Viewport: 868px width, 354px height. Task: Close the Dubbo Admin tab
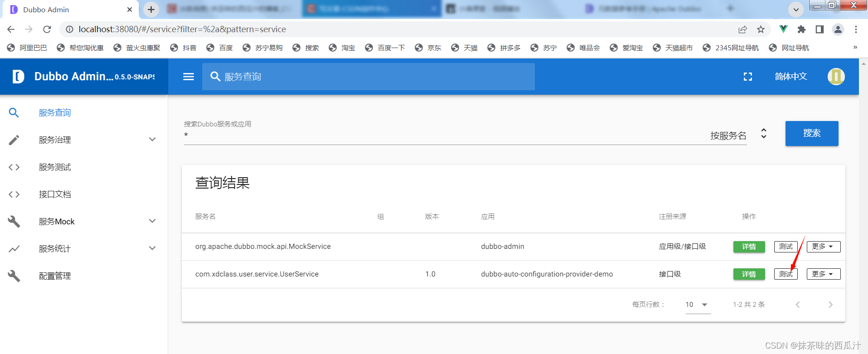coord(130,10)
